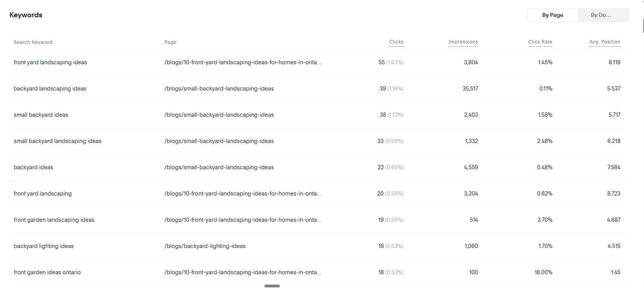Click the 20 (0.59%) clicks value
The height and width of the screenshot is (288, 644).
[x=390, y=194]
